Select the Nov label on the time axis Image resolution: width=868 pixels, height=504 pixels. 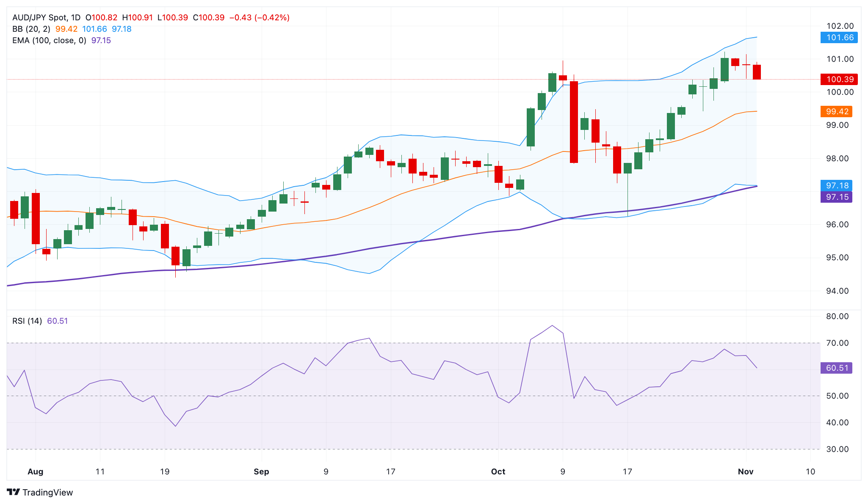(x=746, y=471)
